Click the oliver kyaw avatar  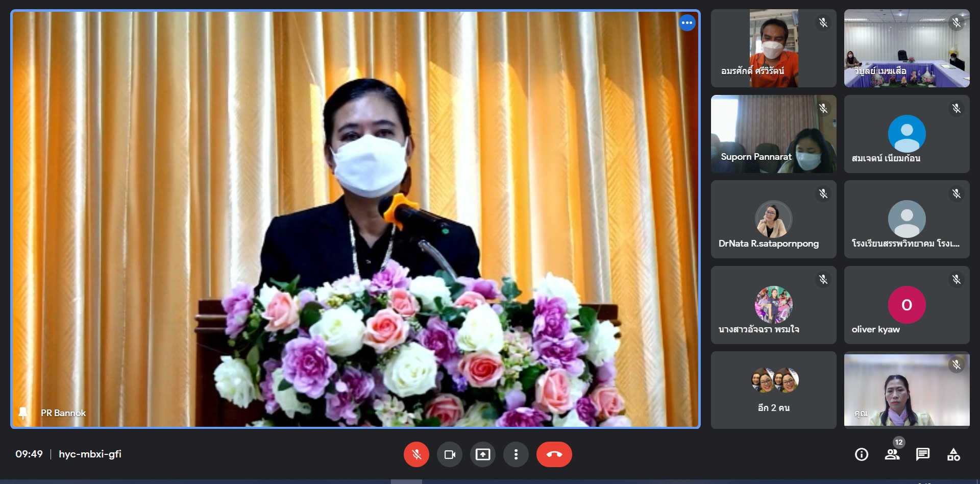(906, 305)
